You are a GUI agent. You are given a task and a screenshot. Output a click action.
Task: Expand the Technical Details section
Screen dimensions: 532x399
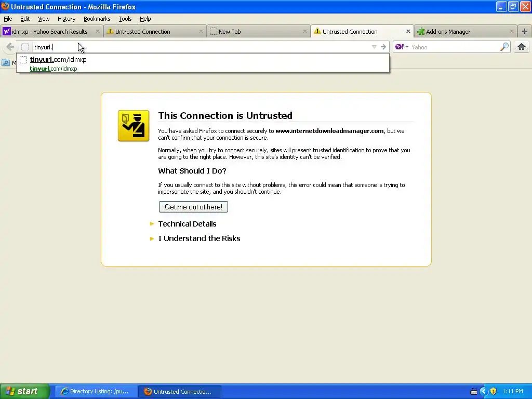click(187, 223)
